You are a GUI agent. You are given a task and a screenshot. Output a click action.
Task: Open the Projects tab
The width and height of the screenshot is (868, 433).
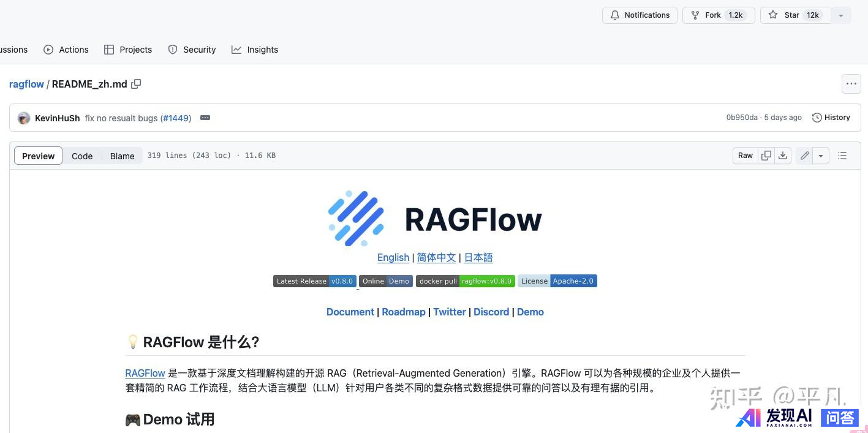128,50
